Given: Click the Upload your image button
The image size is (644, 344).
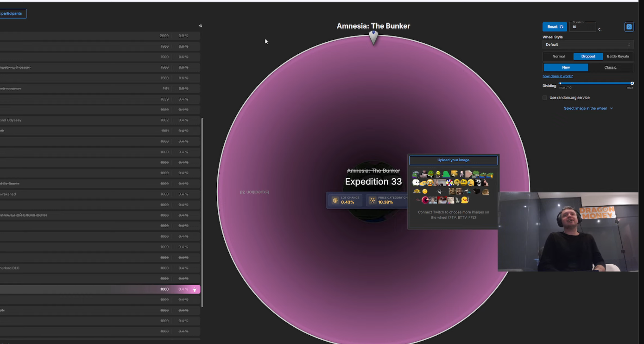Looking at the screenshot, I should 454,160.
